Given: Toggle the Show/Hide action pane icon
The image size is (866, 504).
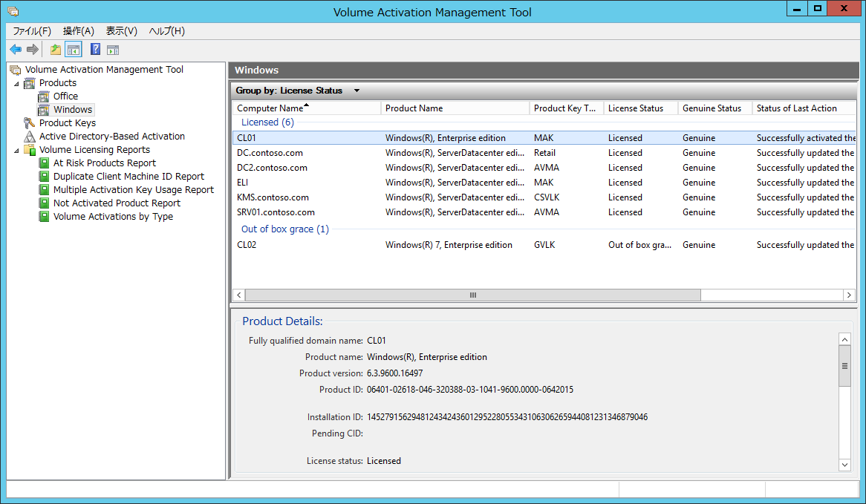Looking at the screenshot, I should pos(113,50).
